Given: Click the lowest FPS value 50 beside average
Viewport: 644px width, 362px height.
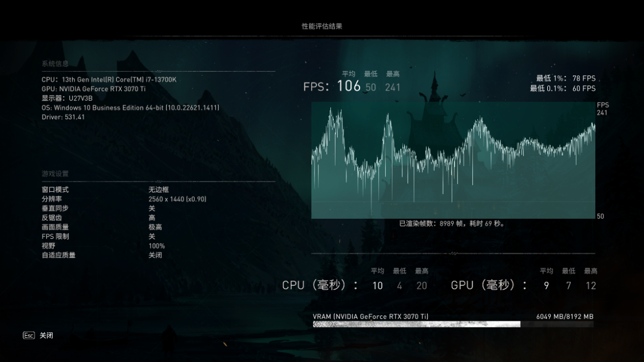Looking at the screenshot, I should [x=371, y=87].
